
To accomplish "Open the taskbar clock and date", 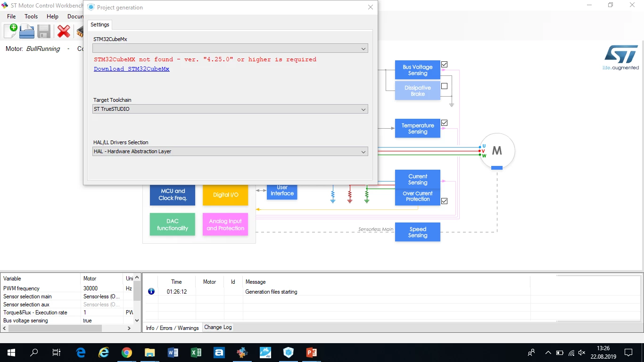I will pos(603,353).
